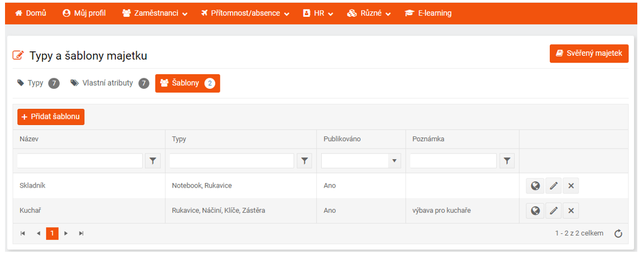The image size is (644, 259).
Task: Click the globe icon in Kuchař row
Action: 535,211
